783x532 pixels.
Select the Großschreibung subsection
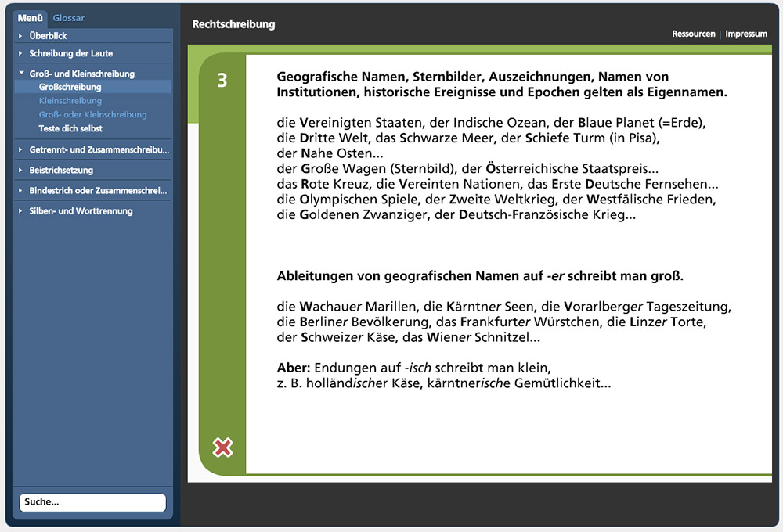click(x=70, y=87)
